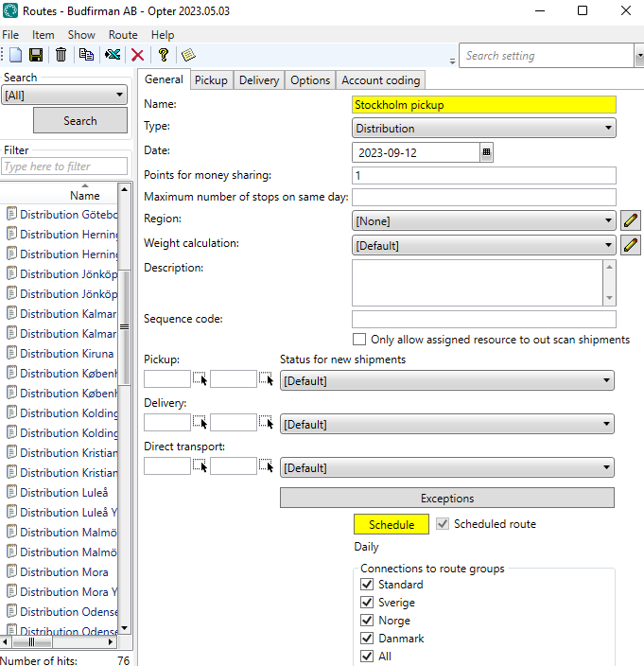
Task: Click the red X toolbar icon
Action: [x=138, y=55]
